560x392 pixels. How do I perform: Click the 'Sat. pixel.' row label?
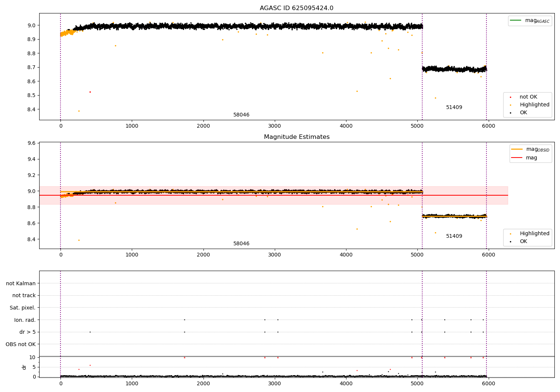click(x=23, y=308)
